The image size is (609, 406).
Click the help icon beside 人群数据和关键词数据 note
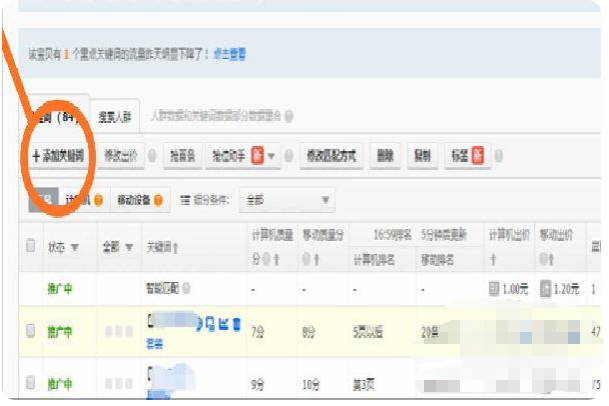click(x=289, y=116)
